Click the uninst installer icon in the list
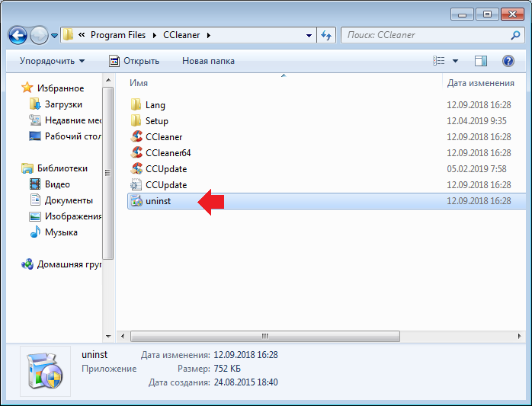The image size is (532, 406). [136, 200]
